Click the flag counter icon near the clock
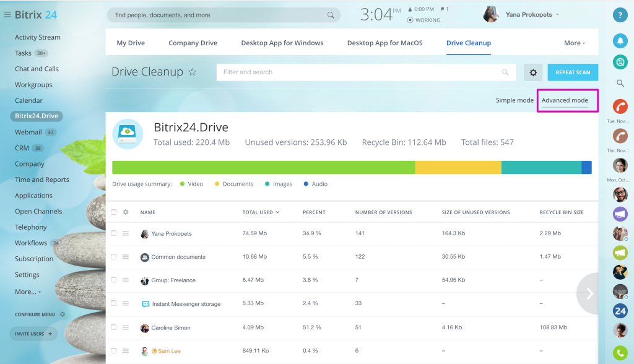 445,9
